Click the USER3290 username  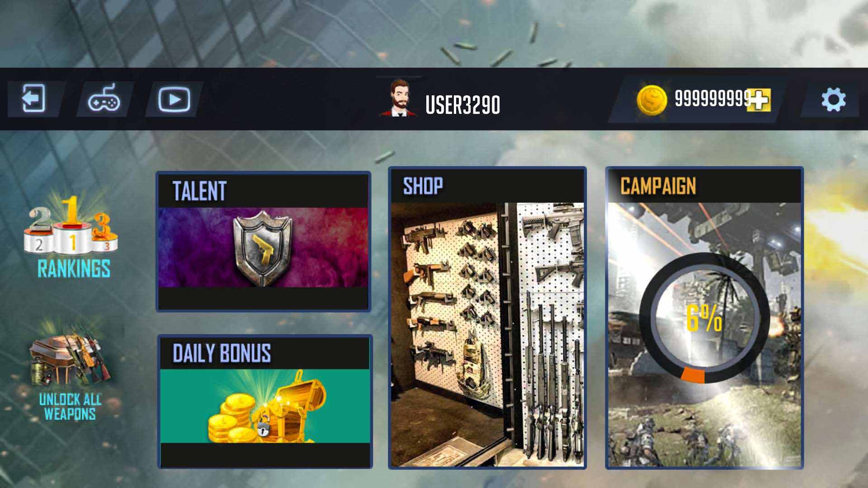click(x=462, y=105)
